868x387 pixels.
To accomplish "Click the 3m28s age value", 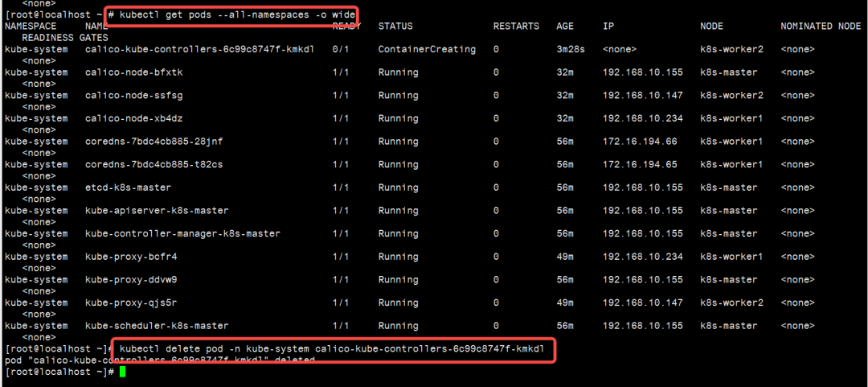I will (570, 49).
